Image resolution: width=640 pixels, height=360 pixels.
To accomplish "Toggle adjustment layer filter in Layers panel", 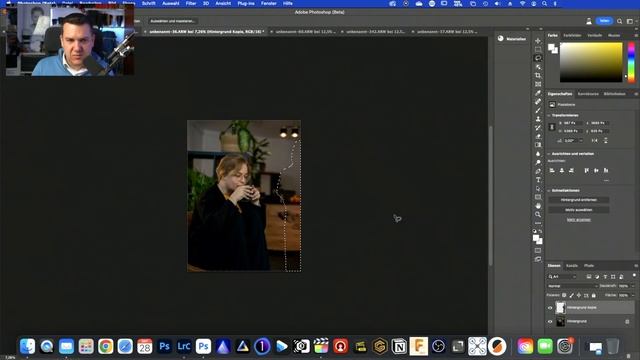I will (x=597, y=277).
